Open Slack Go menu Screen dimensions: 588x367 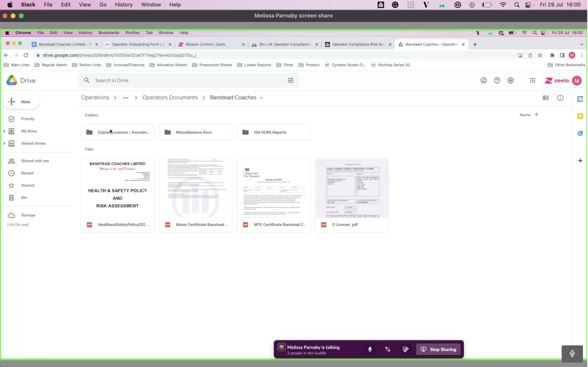click(x=103, y=5)
